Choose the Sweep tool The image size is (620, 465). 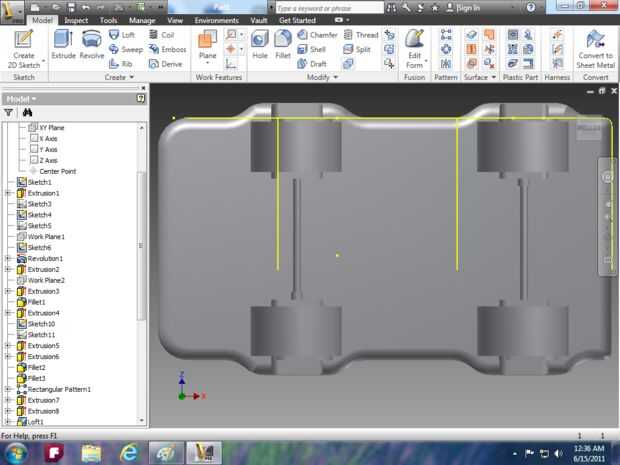point(126,49)
